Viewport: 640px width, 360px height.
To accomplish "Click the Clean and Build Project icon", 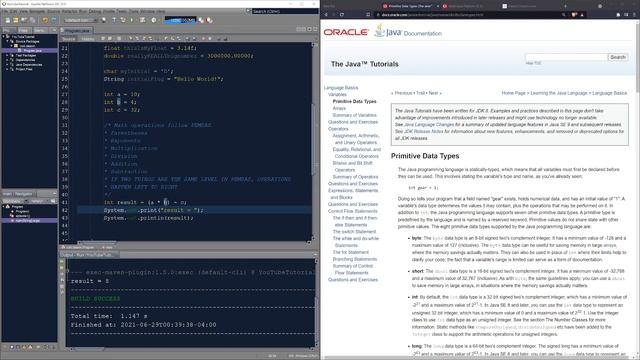I will tap(123, 20).
